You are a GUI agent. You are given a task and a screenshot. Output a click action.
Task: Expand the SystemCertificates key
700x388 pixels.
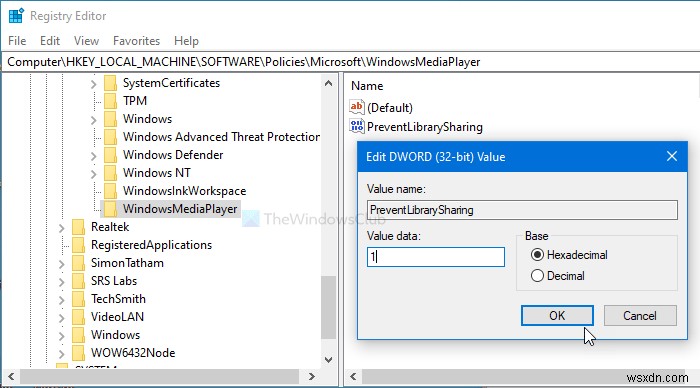[x=93, y=84]
